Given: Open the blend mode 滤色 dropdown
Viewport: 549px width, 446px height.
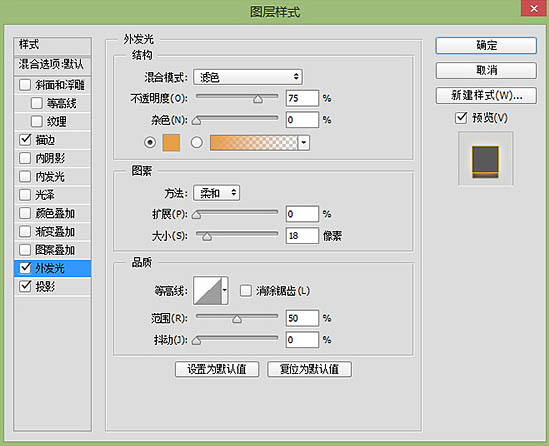Looking at the screenshot, I should coord(248,77).
